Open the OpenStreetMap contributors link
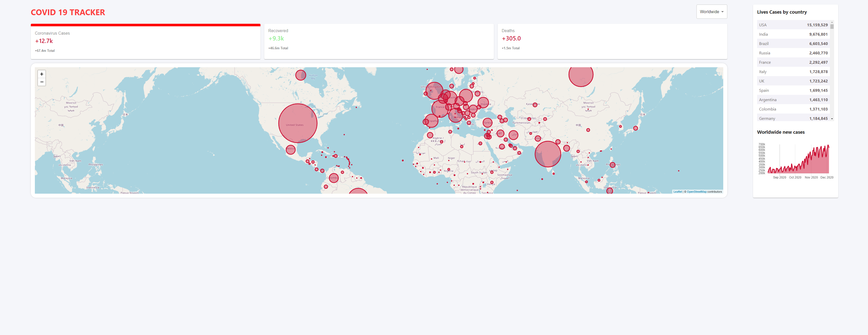 (x=696, y=192)
